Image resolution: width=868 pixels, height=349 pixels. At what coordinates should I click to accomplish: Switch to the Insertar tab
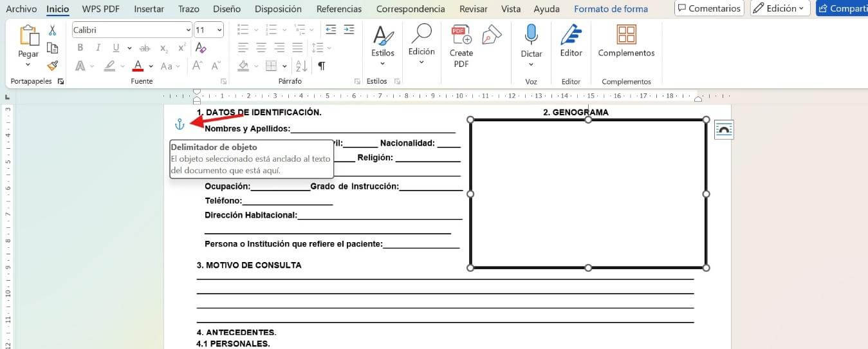pos(149,9)
